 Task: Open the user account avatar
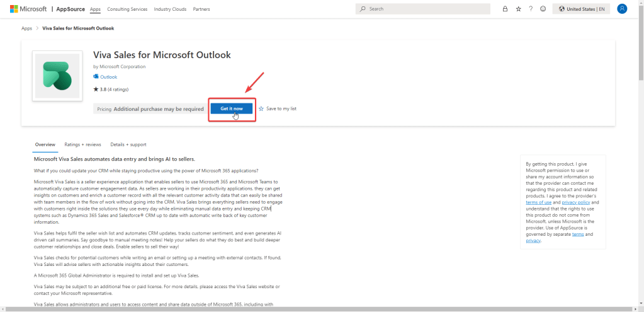622,9
